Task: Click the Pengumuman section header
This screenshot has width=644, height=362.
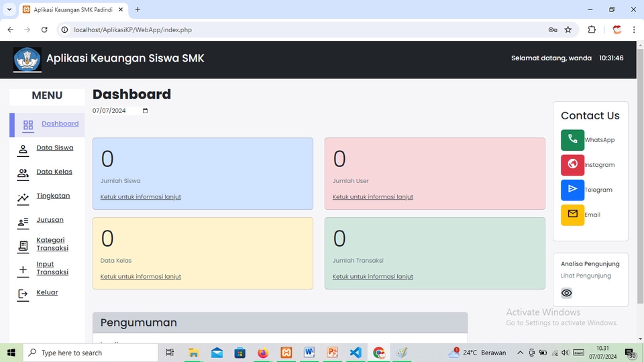Action: [280, 322]
